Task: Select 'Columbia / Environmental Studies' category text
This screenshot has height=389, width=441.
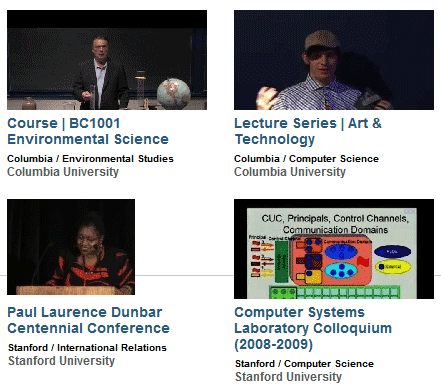Action: (90, 159)
